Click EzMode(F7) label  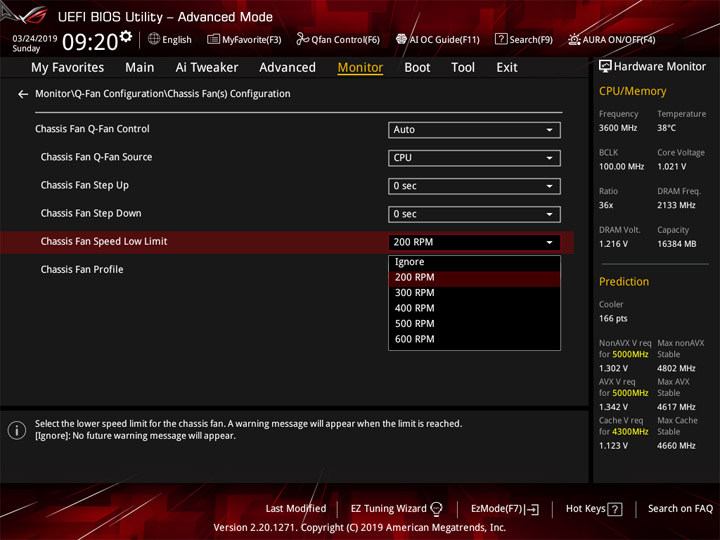tap(497, 509)
